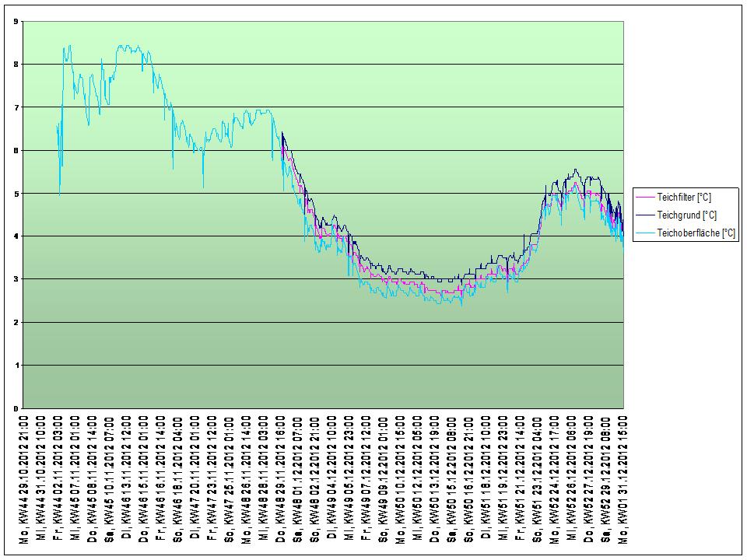Click x-axis label Fr, KW51 21.12.2012 14:00
The width and height of the screenshot is (747, 560).
pos(519,478)
